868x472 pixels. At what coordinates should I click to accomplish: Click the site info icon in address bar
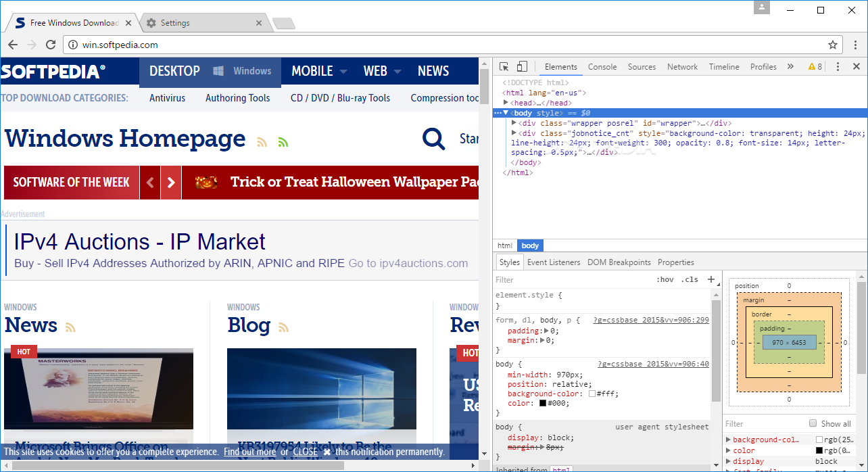click(73, 45)
